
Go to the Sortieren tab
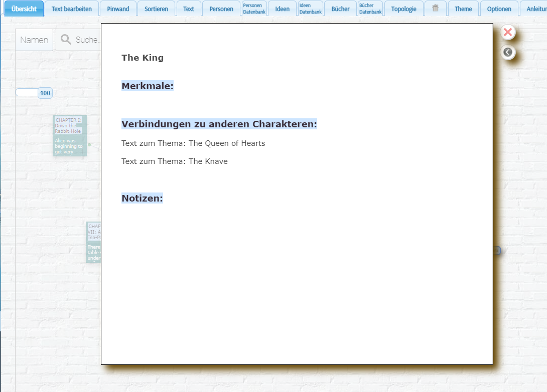[x=156, y=9]
